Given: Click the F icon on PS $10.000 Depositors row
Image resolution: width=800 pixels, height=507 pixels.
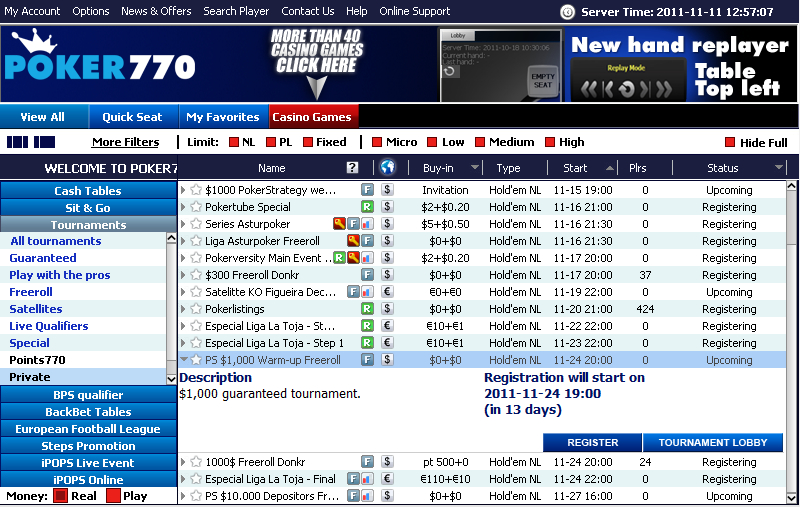Looking at the screenshot, I should [353, 495].
